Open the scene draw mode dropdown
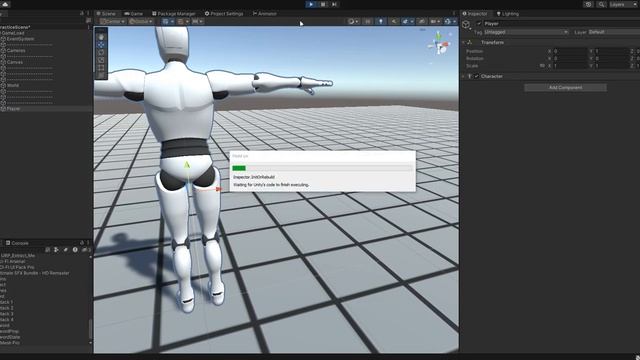The height and width of the screenshot is (360, 640). 353,21
